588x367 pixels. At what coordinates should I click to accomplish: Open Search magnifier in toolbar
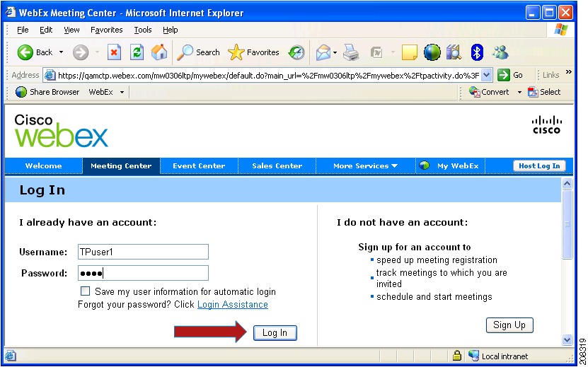(198, 52)
